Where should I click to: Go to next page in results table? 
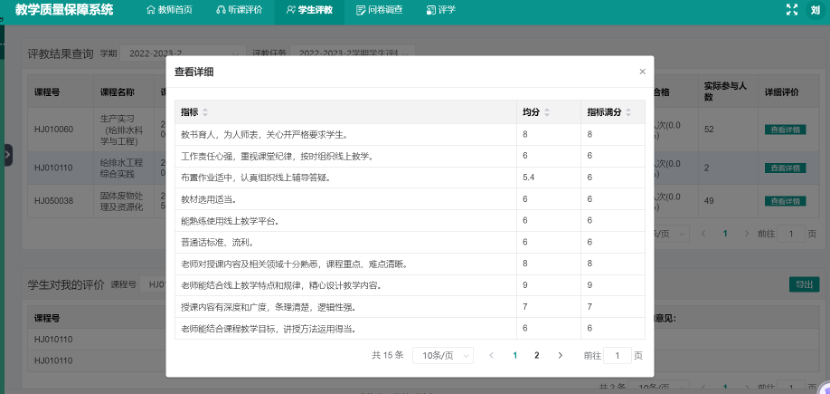(x=747, y=234)
